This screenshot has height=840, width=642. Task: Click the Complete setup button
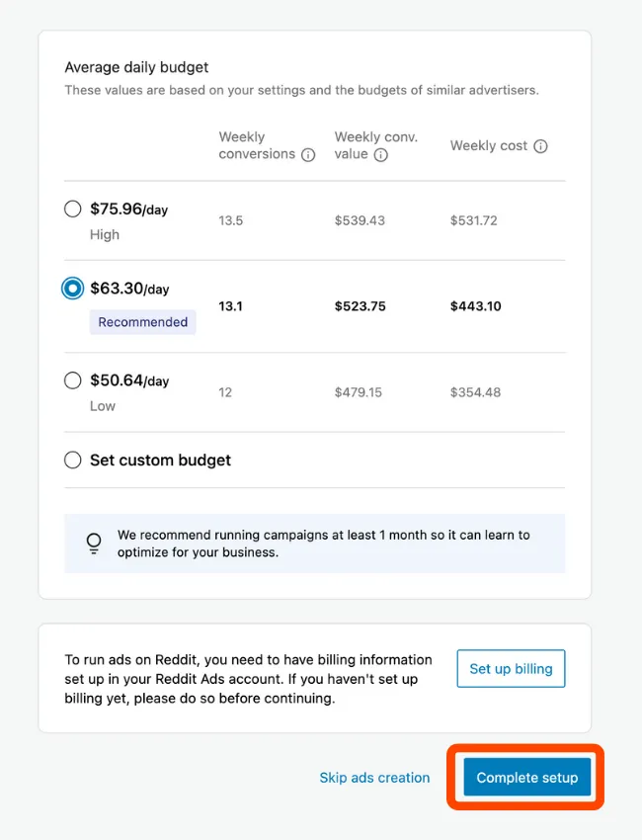click(x=526, y=778)
